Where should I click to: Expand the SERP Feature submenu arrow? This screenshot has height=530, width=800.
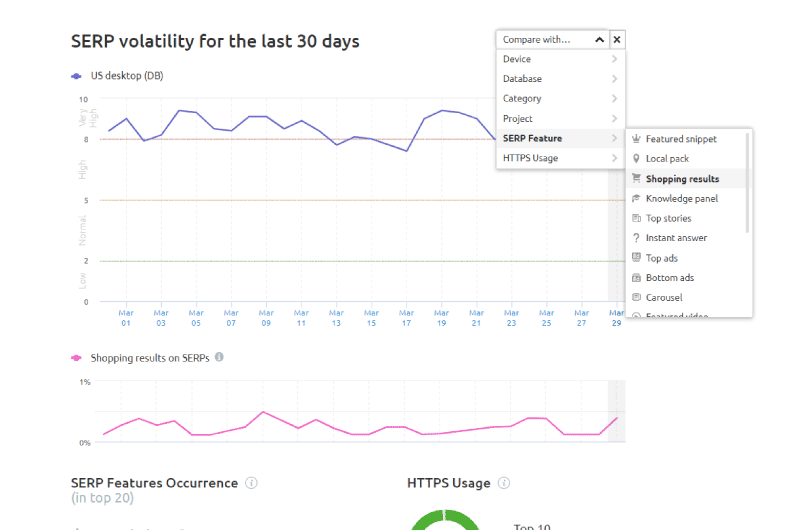tap(614, 138)
